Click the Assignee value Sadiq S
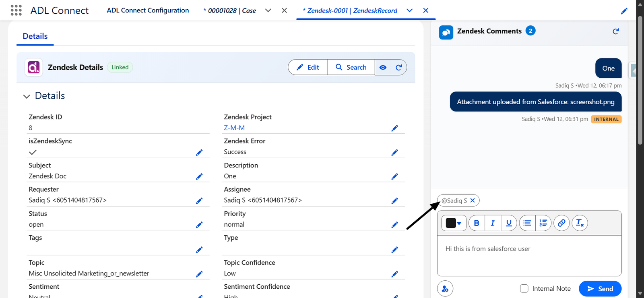Viewport: 644px width, 298px height. pos(263,200)
